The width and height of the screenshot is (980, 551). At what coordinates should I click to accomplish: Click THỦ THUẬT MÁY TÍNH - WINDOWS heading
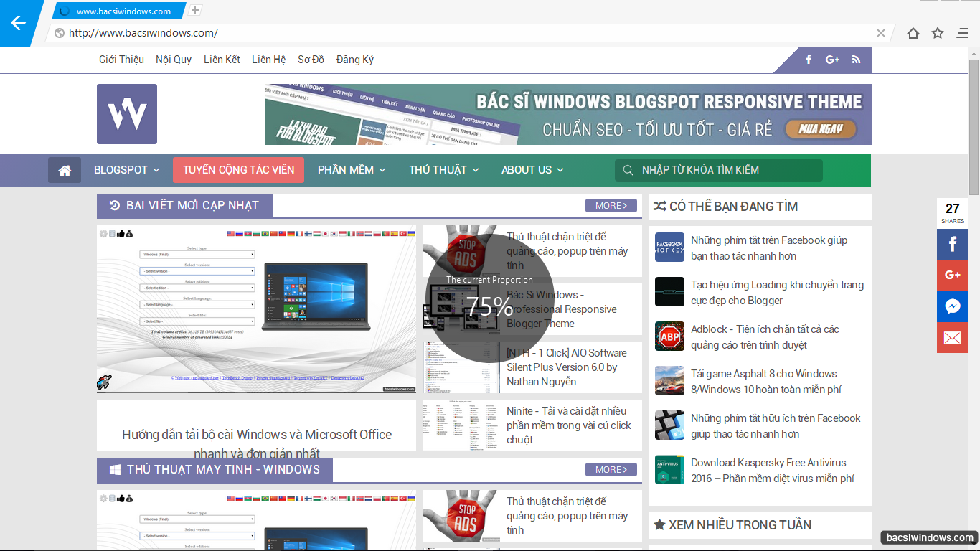pos(215,470)
